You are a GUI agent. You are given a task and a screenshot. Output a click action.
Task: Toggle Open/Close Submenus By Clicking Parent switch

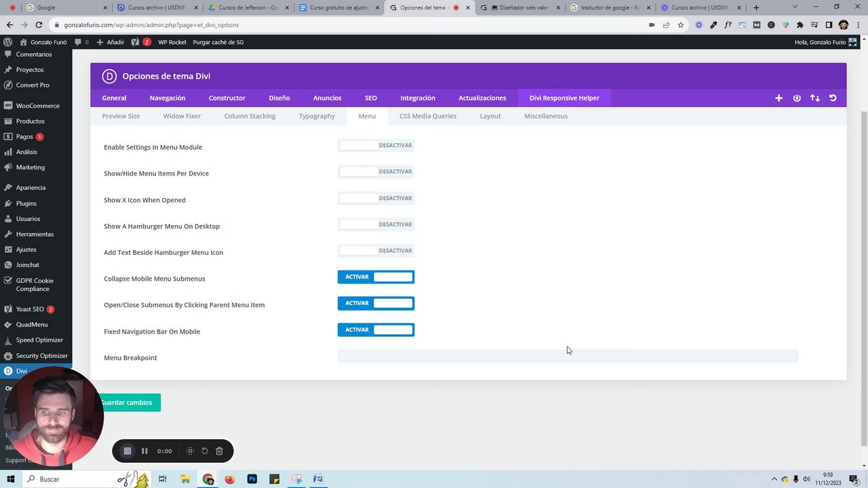coord(376,304)
